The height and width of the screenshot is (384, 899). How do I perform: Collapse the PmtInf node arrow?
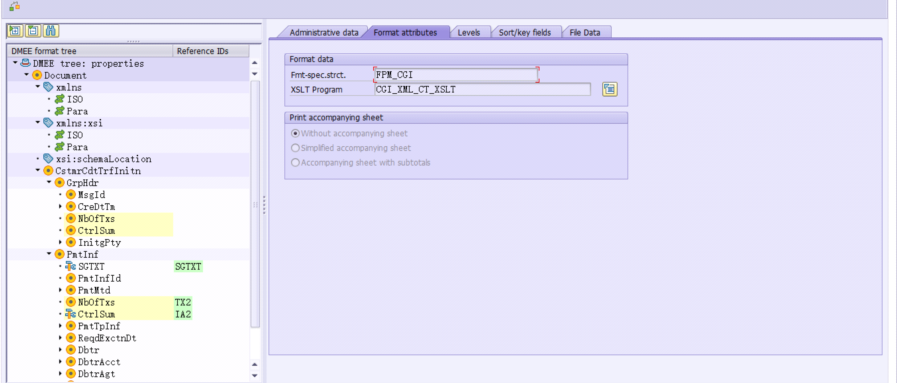point(49,254)
